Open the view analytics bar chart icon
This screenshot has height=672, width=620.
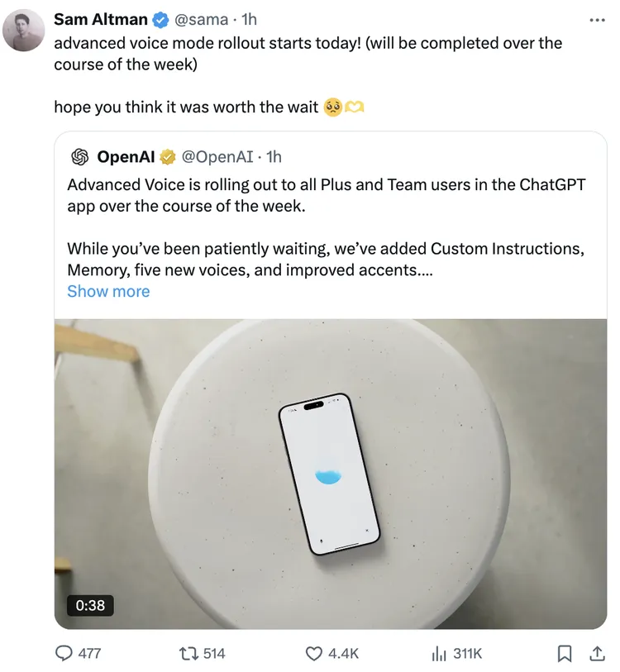pos(439,653)
